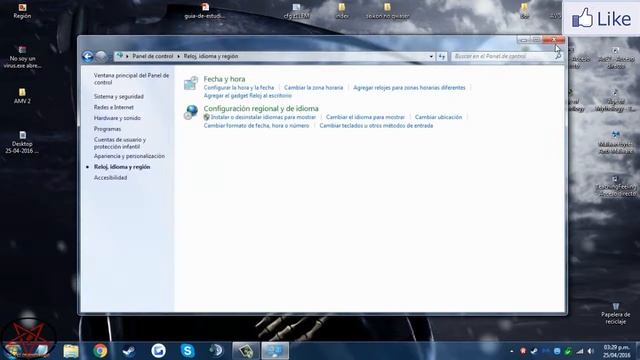Click Cambiar formato de fecha, hora o número
The image size is (640, 360).
pyautogui.click(x=256, y=126)
